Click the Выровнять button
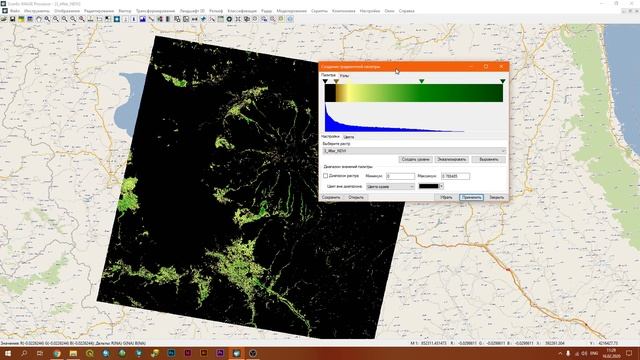 coord(489,160)
